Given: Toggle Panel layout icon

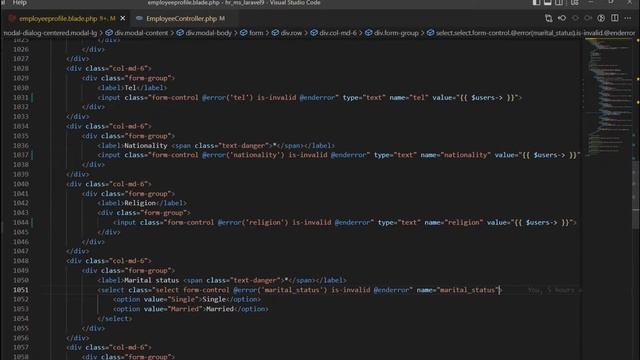Looking at the screenshot, I should tap(548, 2).
